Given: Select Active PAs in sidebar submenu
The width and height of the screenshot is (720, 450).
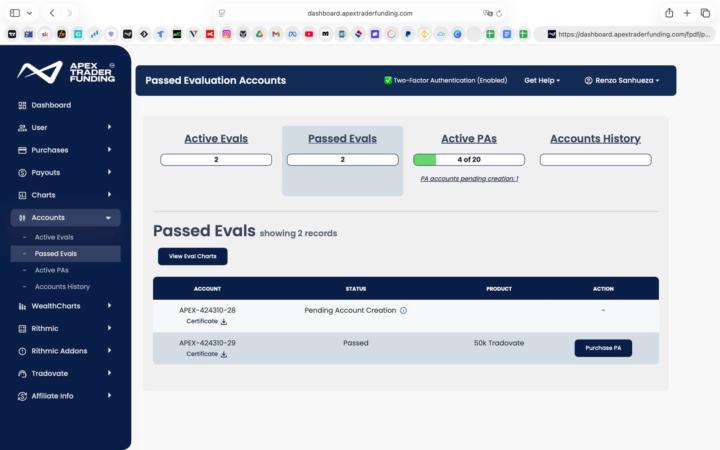Looking at the screenshot, I should [51, 270].
